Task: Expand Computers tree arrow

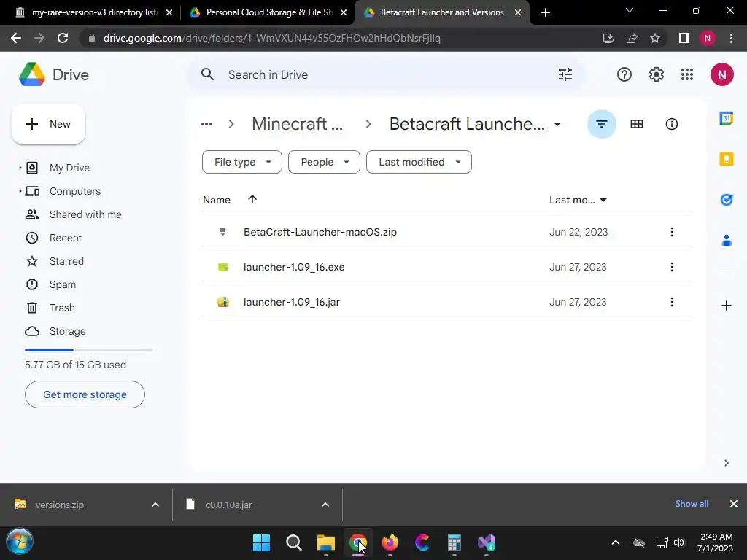Action: tap(20, 191)
